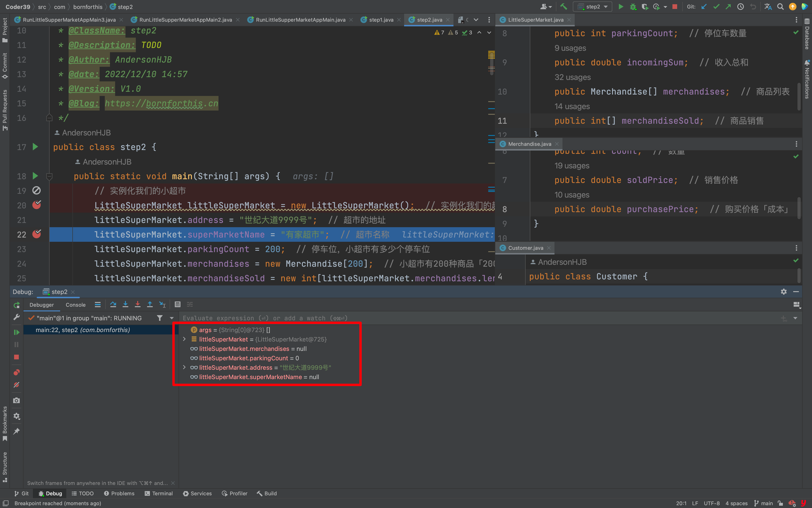Run step2 with the green play button
The image size is (812, 508).
coord(621,7)
